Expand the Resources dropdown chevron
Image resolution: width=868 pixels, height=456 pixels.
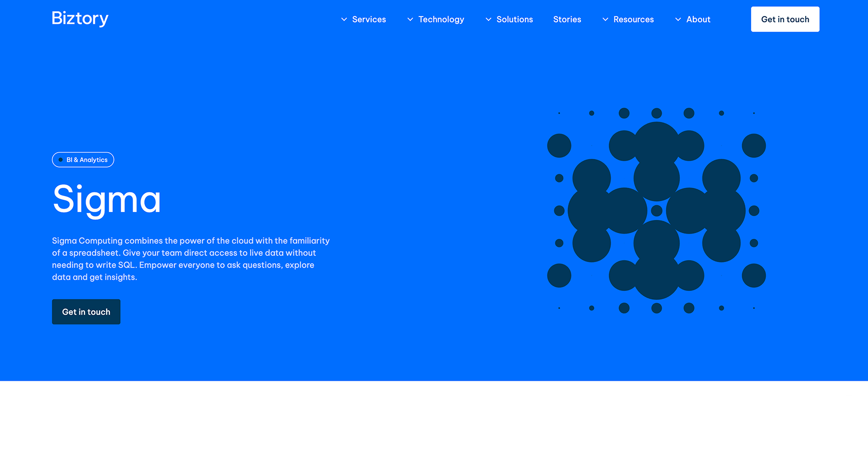606,20
